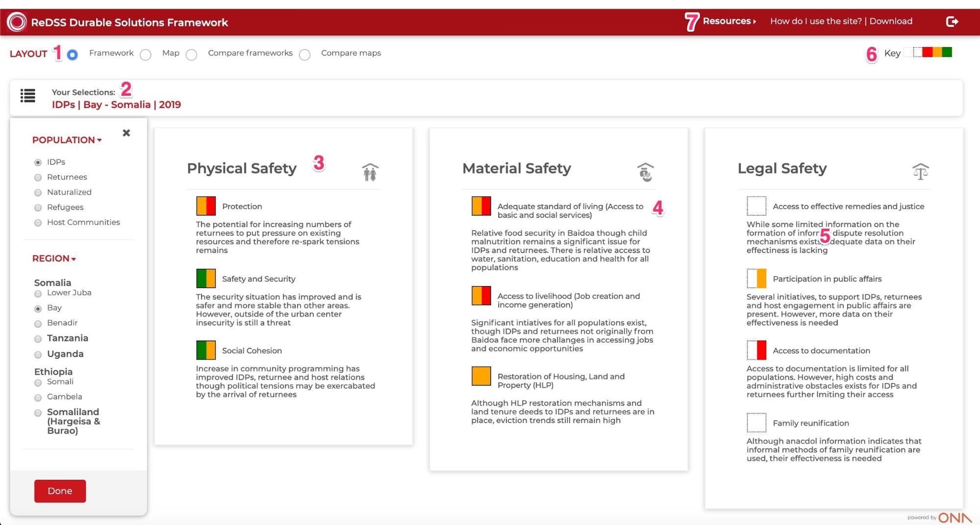Click the Access to livelihood rating swatch
The image size is (980, 525).
point(481,296)
